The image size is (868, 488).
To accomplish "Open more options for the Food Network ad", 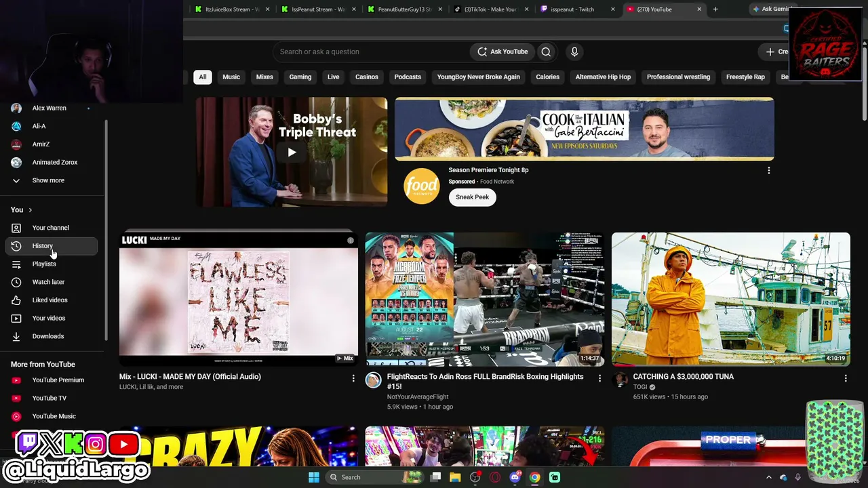I will click(768, 171).
